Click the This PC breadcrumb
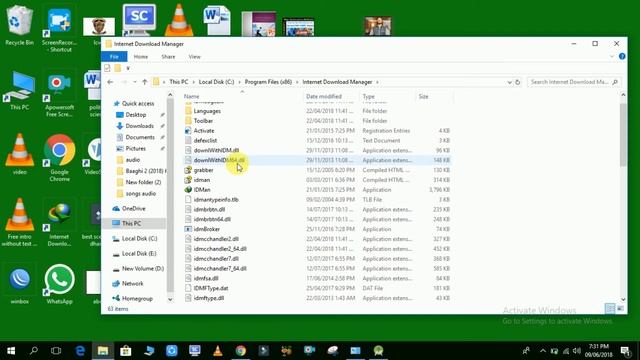The width and height of the screenshot is (640, 360). pos(179,82)
